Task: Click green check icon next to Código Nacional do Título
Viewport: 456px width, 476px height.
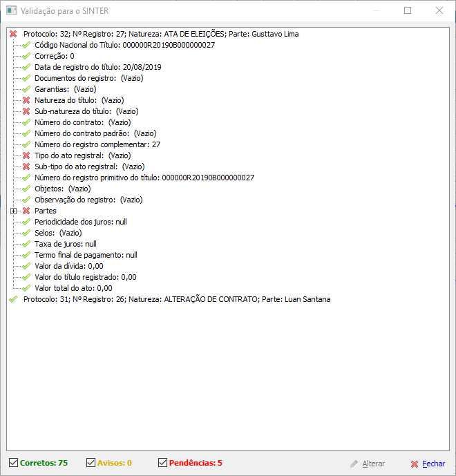Action: tap(26, 45)
